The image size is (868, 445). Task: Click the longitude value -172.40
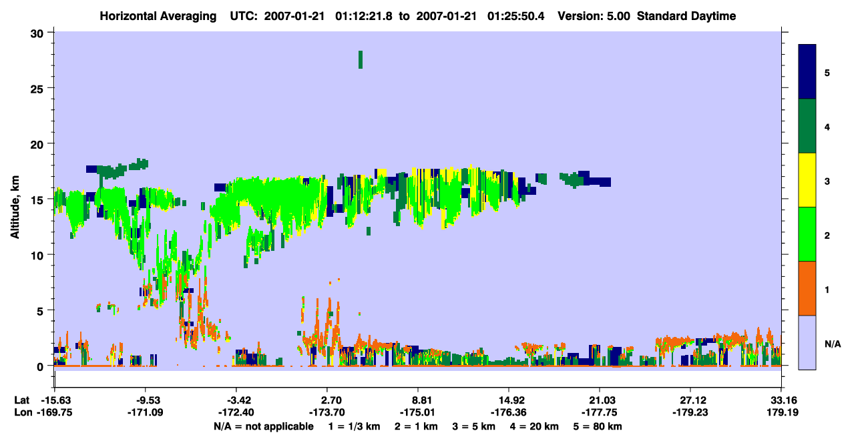[x=235, y=413]
